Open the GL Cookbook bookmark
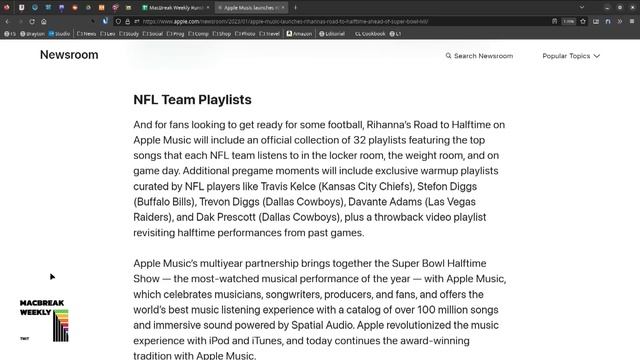Image resolution: width=640 pixels, height=360 pixels. point(370,34)
